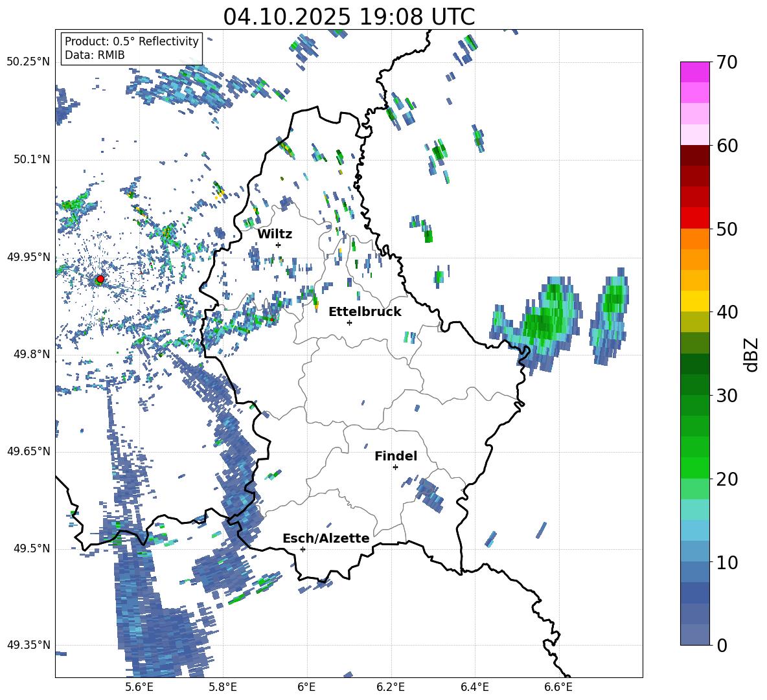Click the Esch/Alzette station cross marker
The height and width of the screenshot is (700, 767).
(x=303, y=549)
